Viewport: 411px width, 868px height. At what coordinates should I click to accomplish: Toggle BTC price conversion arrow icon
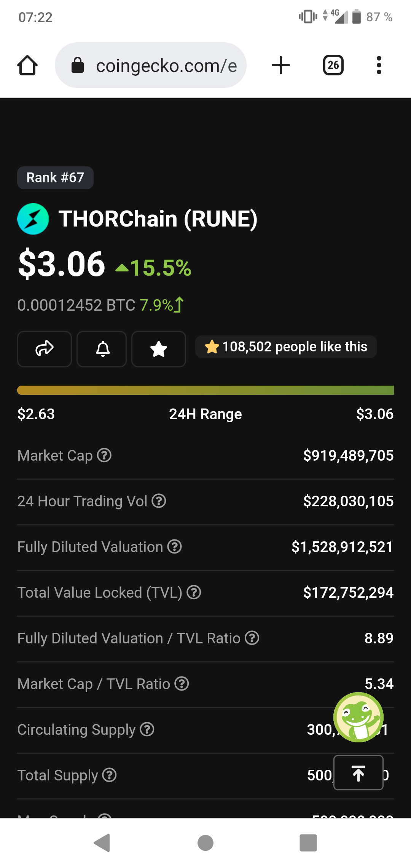(179, 305)
